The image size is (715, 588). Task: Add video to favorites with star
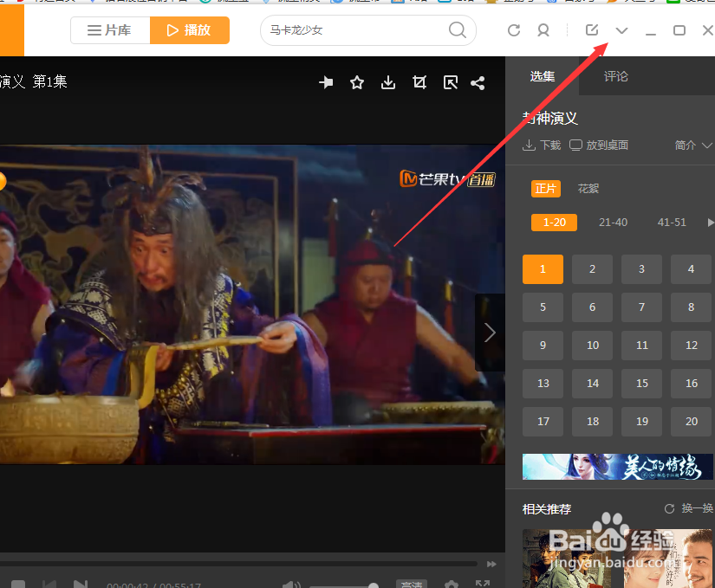tap(357, 82)
